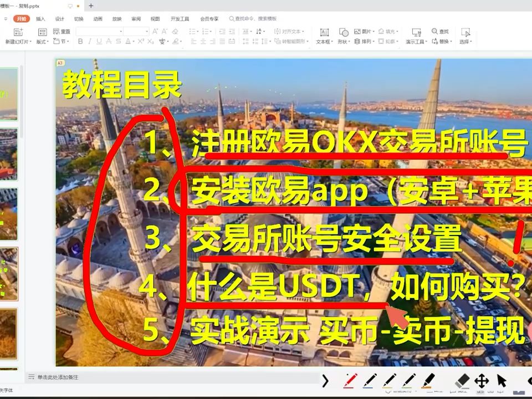Increase the paragraph indent level
The width and height of the screenshot is (532, 399).
232,32
